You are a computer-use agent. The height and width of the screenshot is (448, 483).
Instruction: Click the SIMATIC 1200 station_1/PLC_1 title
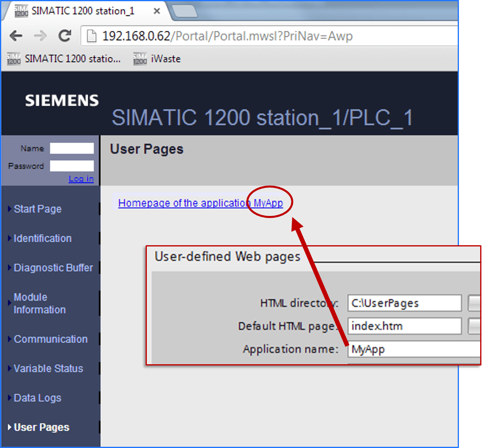click(x=262, y=118)
